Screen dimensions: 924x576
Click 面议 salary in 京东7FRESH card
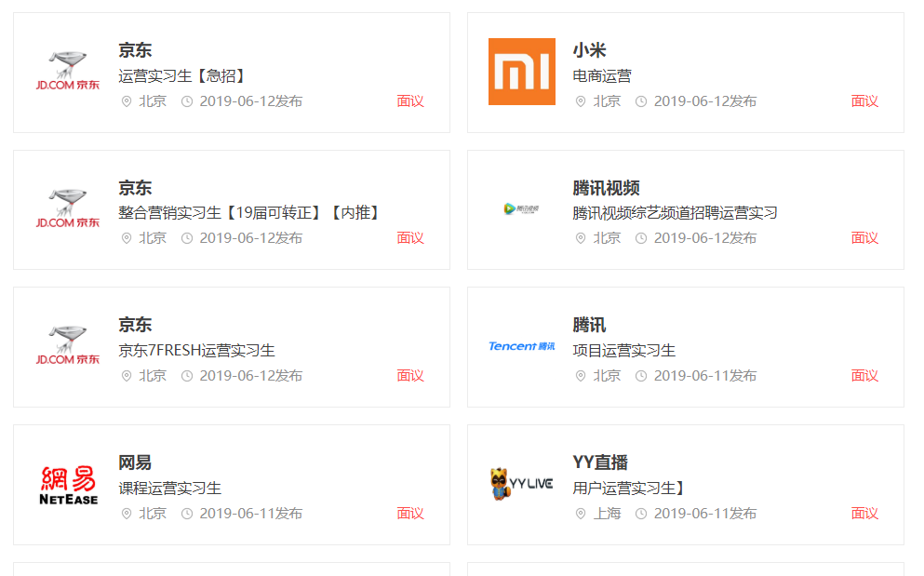click(x=410, y=376)
